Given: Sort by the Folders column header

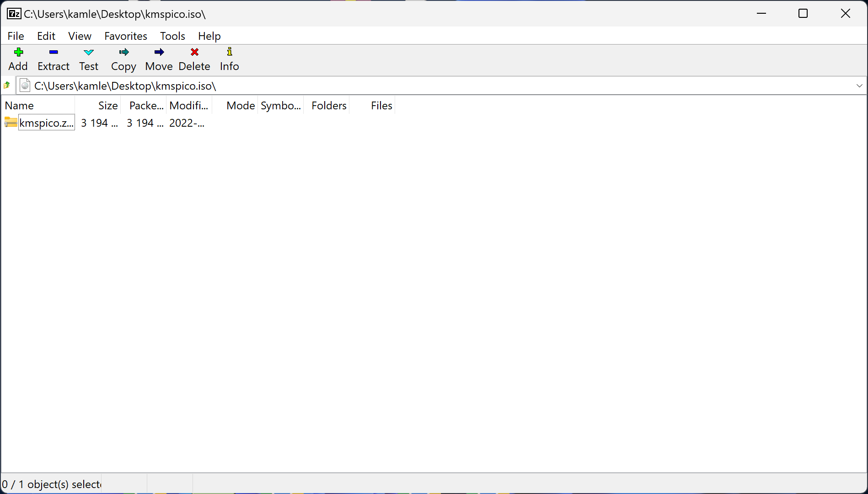Looking at the screenshot, I should coord(327,106).
